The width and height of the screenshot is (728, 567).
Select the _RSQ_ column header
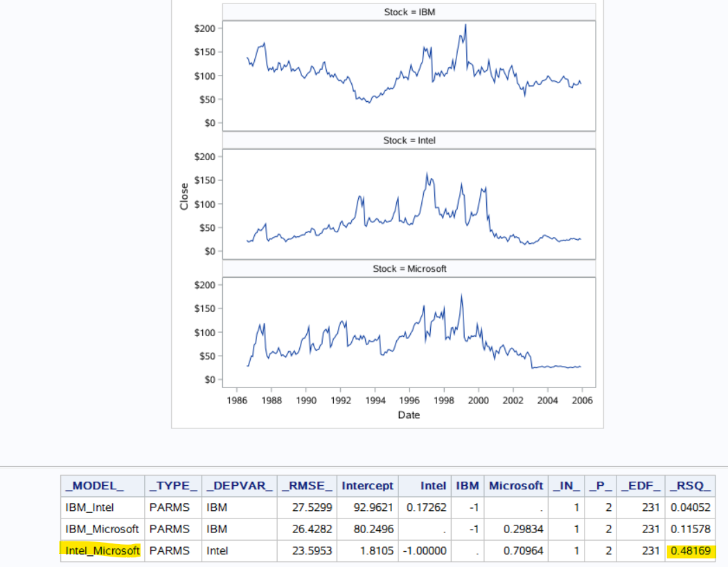(690, 486)
